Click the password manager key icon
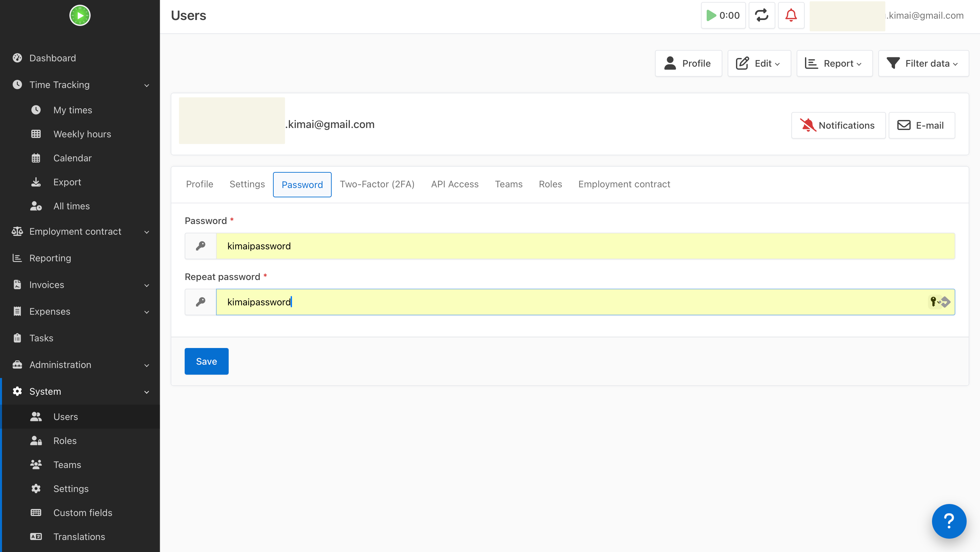Viewport: 980px width, 552px height. pos(934,302)
